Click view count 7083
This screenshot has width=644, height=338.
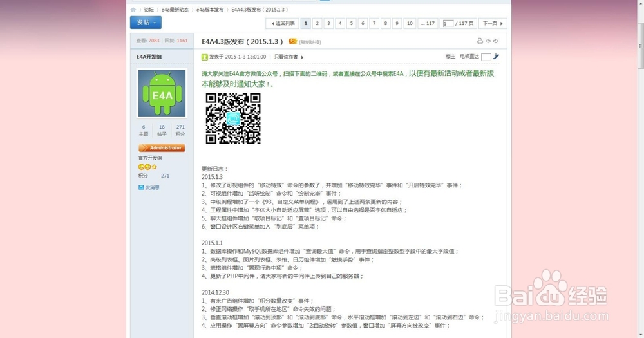[x=154, y=41]
